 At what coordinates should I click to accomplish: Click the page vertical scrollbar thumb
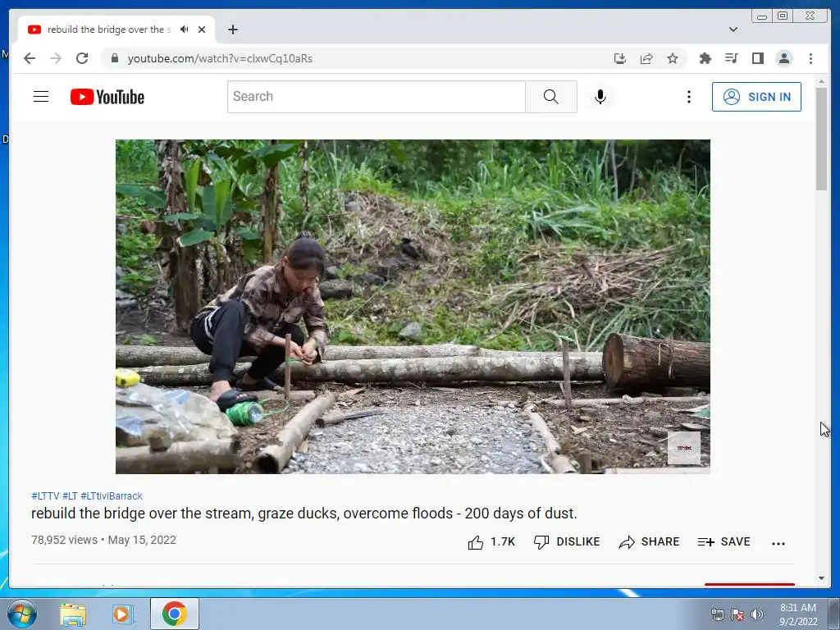[x=821, y=138]
